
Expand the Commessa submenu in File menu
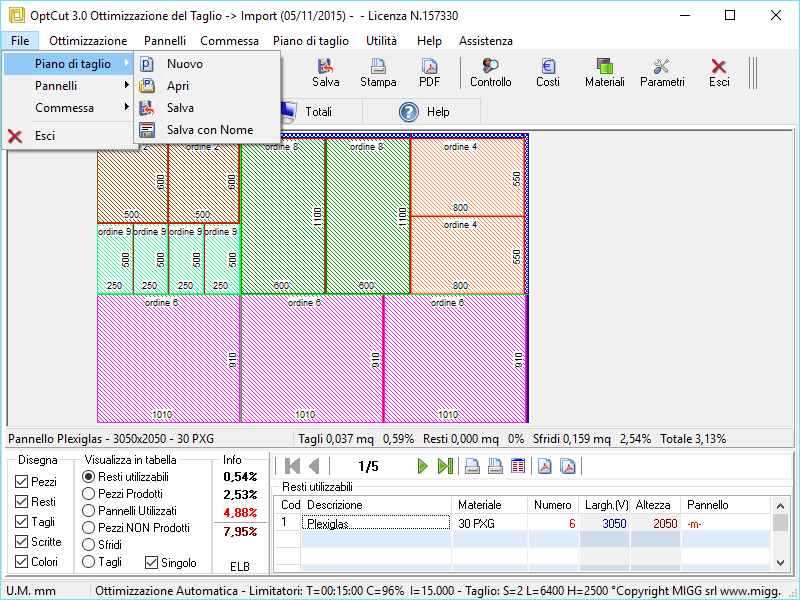tap(68, 108)
